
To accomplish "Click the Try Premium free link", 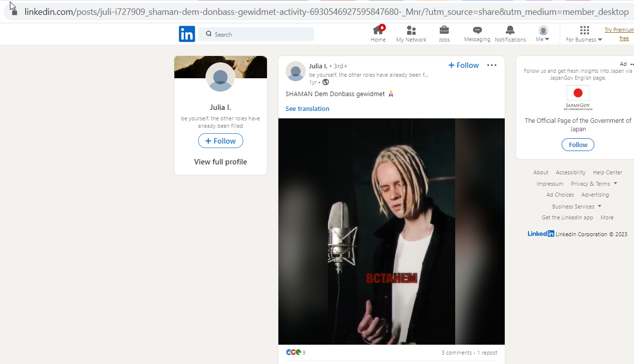I will 619,34.
